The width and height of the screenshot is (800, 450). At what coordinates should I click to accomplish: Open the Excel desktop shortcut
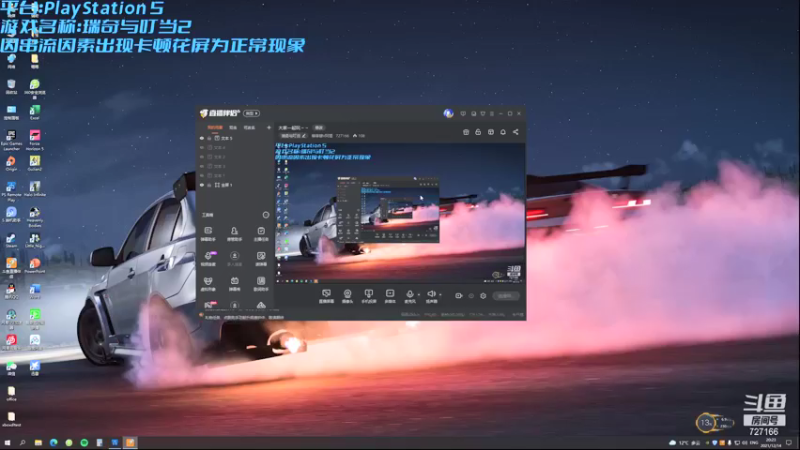click(35, 112)
